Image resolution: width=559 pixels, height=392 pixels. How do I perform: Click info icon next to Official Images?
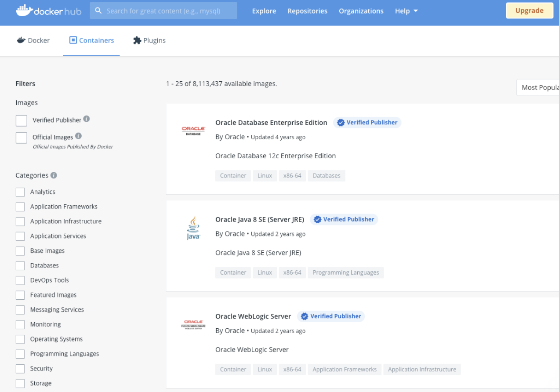[x=78, y=136]
